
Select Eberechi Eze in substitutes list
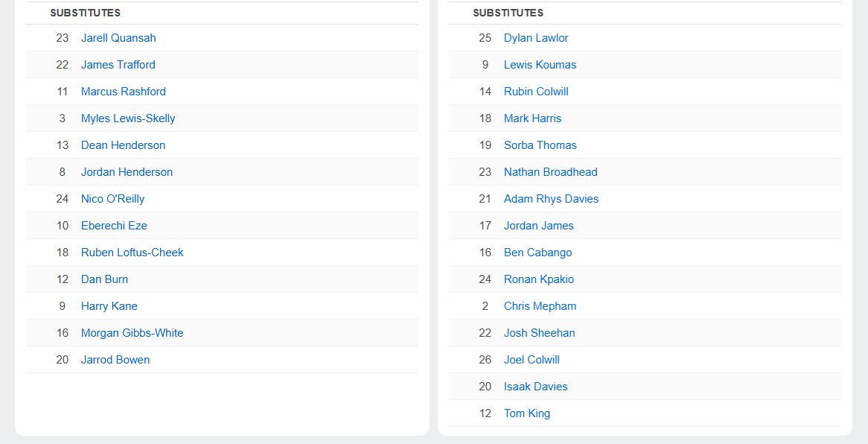(114, 226)
